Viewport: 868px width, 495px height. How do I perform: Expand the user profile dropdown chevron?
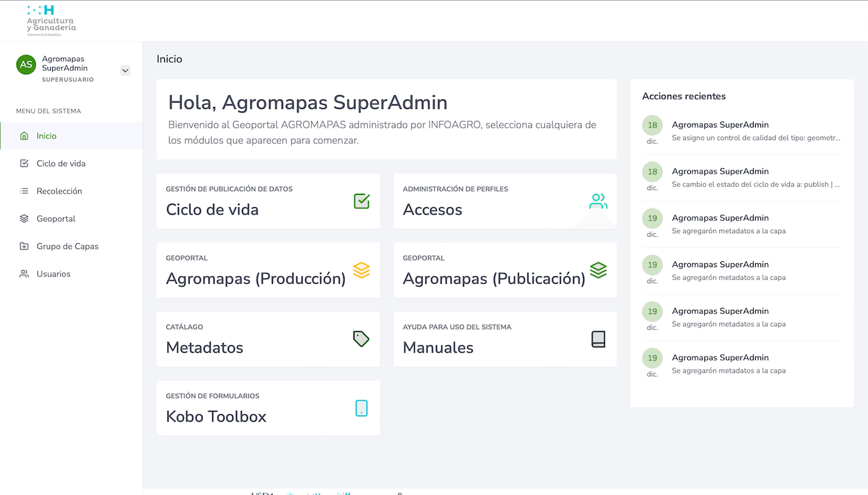click(x=125, y=71)
